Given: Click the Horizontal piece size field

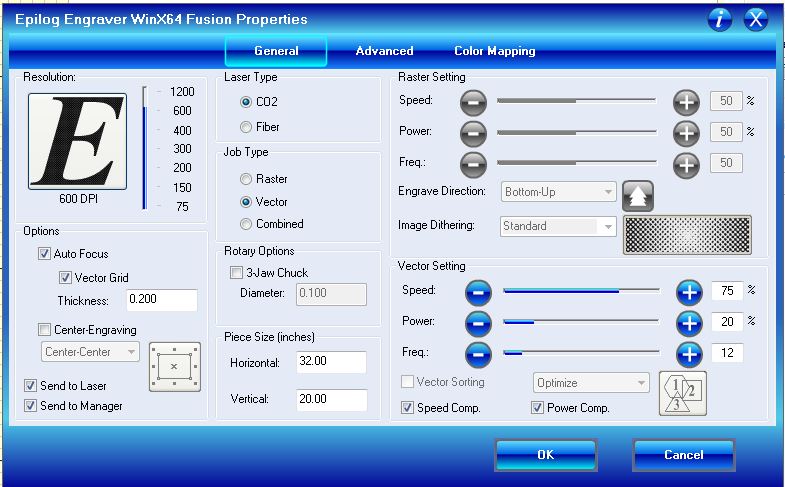Looking at the screenshot, I should 331,362.
